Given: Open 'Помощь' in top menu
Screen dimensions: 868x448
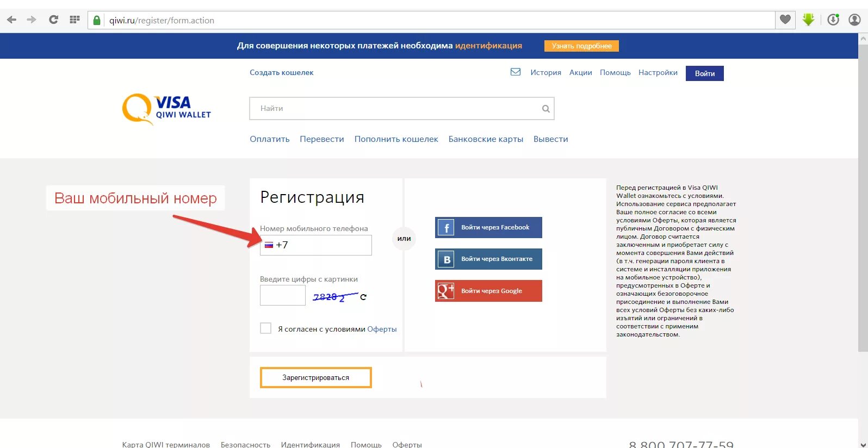Looking at the screenshot, I should coord(615,72).
